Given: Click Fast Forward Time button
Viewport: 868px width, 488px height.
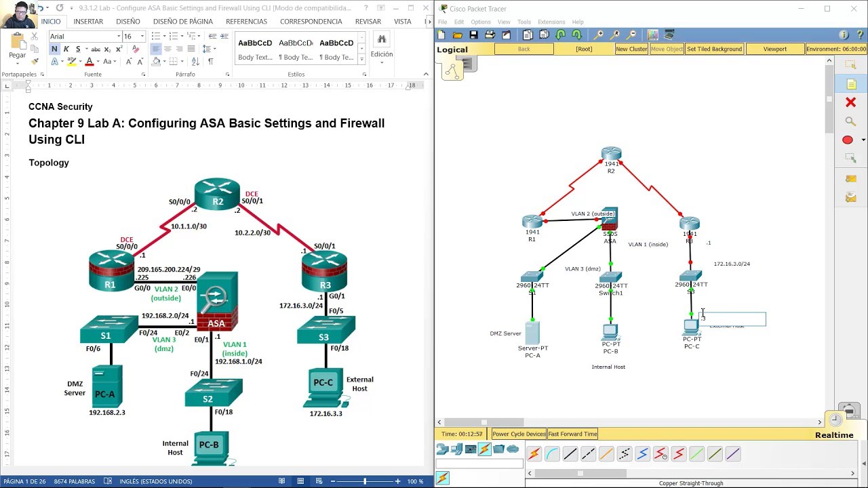Looking at the screenshot, I should [x=572, y=434].
